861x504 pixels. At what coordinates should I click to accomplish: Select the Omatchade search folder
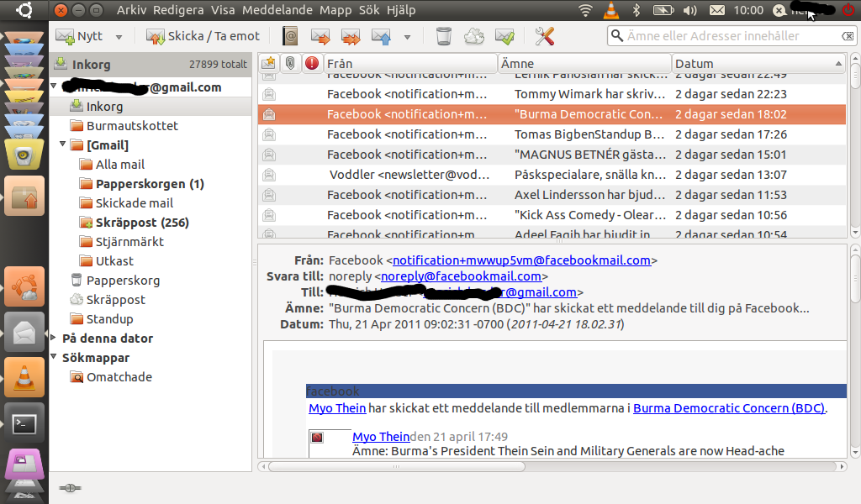click(119, 377)
